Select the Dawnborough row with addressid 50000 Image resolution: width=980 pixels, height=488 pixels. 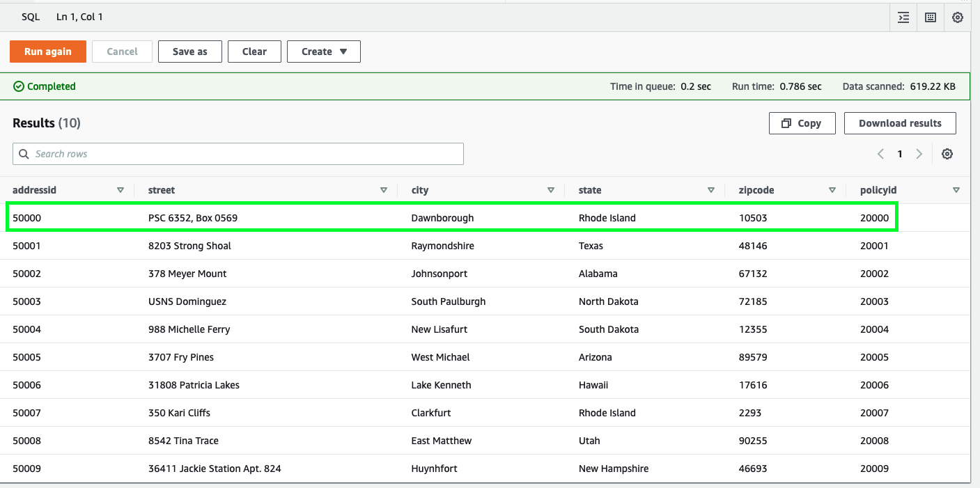point(442,218)
